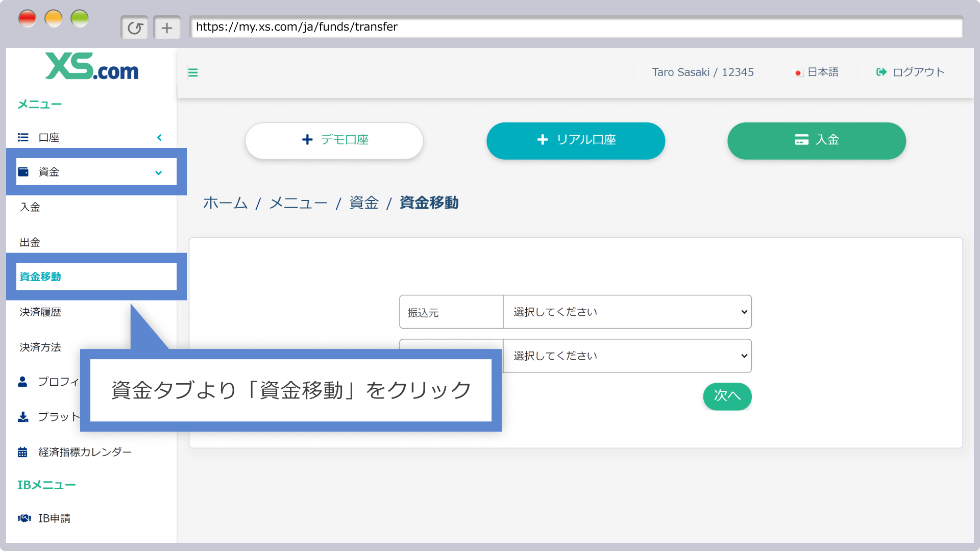980x551 pixels.
Task: Click the platform download icon
Action: 23,417
